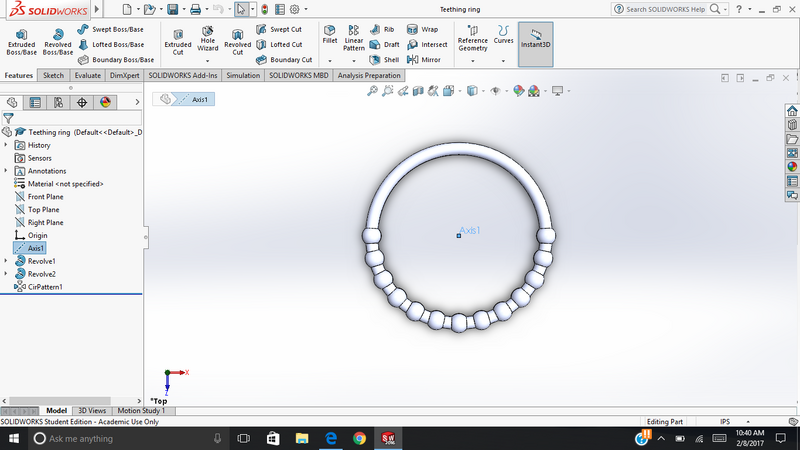Select CirPattern1 in the feature tree
This screenshot has width=800, height=450.
44,287
